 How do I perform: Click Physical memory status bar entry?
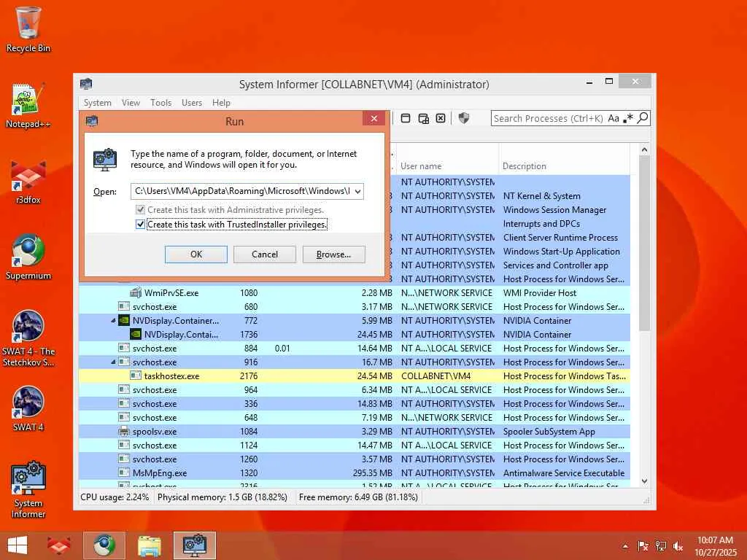[222, 497]
